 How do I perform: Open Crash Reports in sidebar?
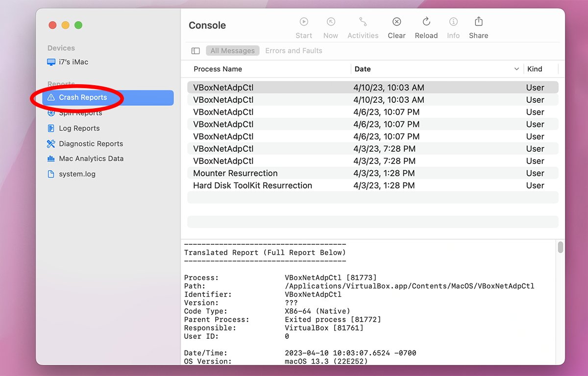pos(109,97)
